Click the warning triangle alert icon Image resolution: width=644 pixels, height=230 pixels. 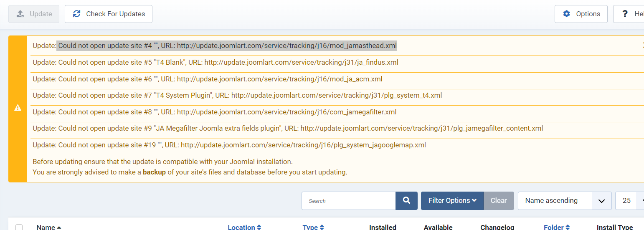(x=18, y=108)
